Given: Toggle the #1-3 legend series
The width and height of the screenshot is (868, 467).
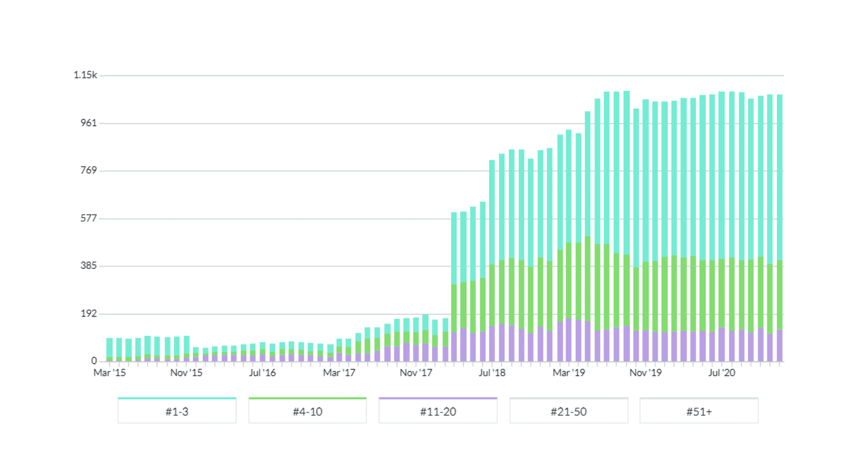Looking at the screenshot, I should tap(177, 411).
